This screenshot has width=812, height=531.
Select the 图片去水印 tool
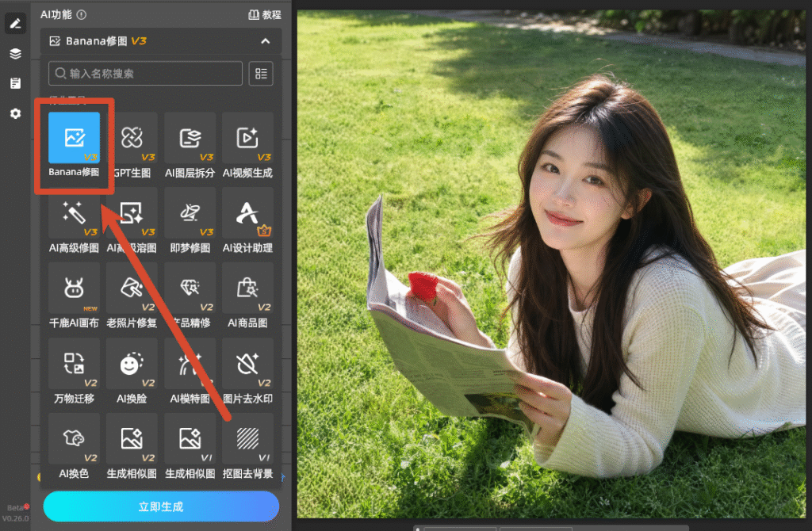(x=247, y=363)
